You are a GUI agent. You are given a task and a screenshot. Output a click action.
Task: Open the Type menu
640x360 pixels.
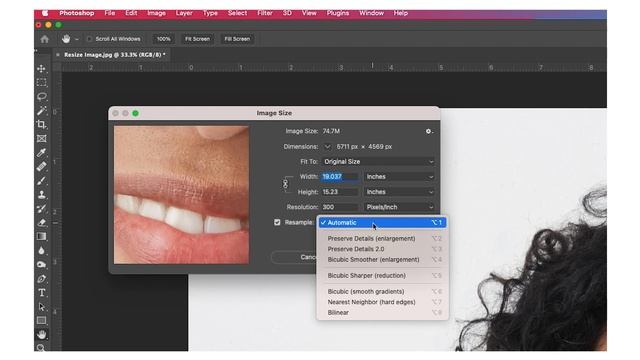point(210,13)
